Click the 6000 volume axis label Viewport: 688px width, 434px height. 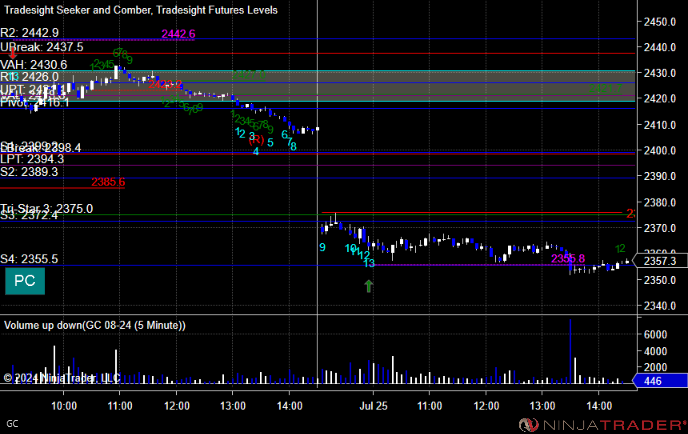click(x=655, y=334)
